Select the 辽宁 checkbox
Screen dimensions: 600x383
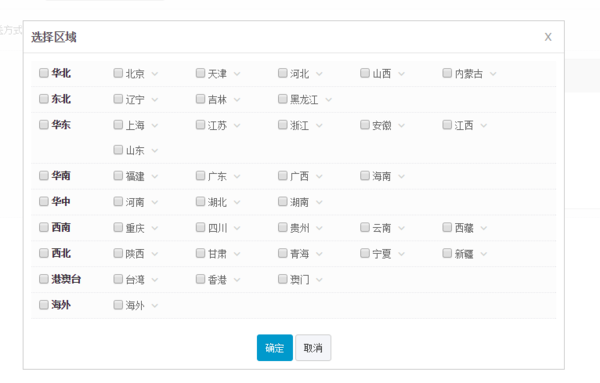click(118, 99)
